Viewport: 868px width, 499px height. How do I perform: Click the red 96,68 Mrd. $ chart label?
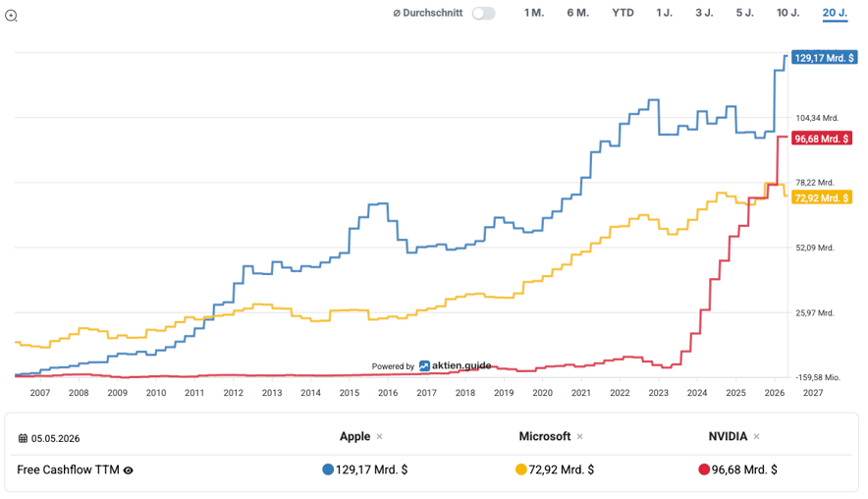[x=822, y=139]
